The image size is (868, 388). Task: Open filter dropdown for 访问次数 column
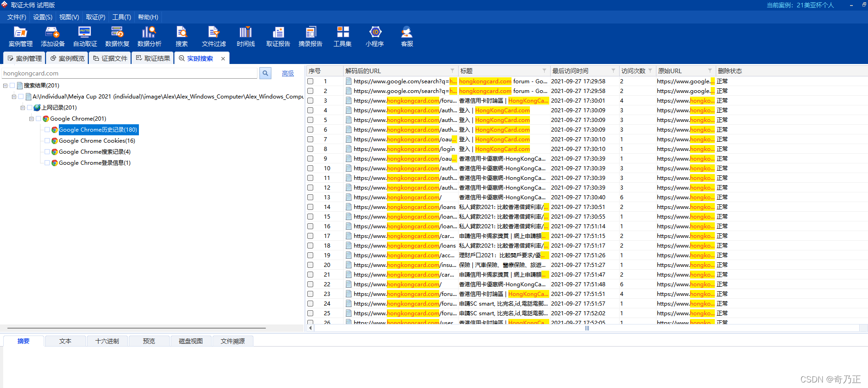(x=650, y=70)
